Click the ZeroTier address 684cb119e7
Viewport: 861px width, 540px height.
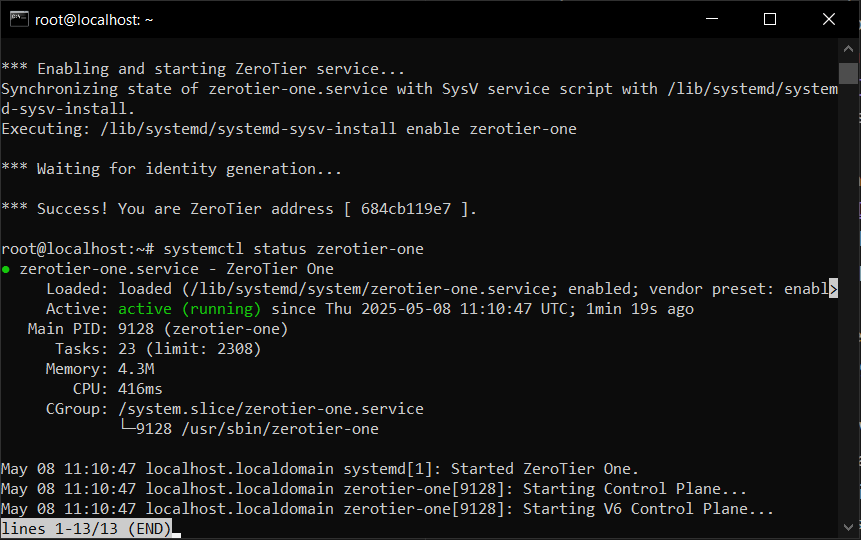406,209
